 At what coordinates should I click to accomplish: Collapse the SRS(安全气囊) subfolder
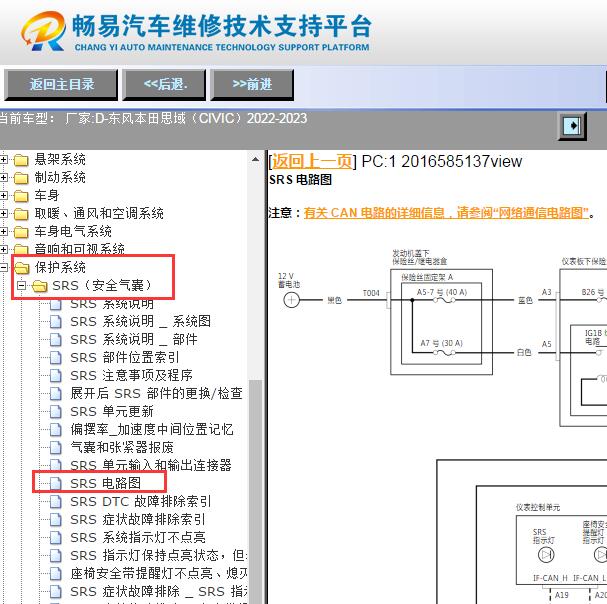22,285
